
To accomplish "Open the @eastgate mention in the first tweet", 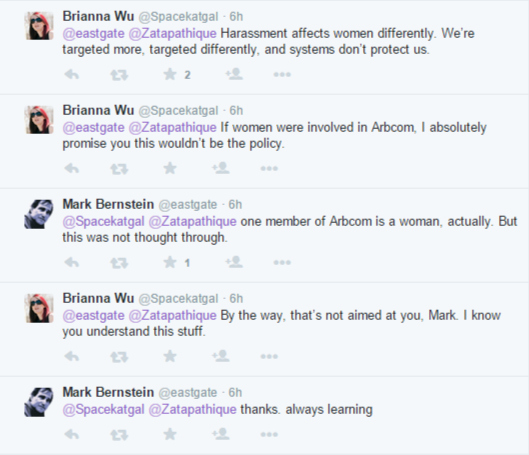I will coord(93,33).
